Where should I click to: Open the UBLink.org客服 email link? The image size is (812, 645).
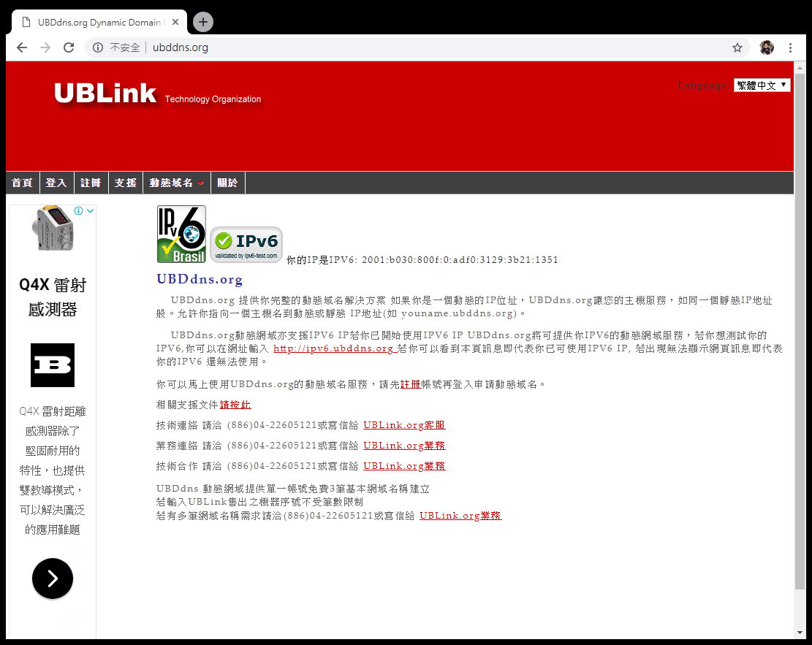point(404,425)
